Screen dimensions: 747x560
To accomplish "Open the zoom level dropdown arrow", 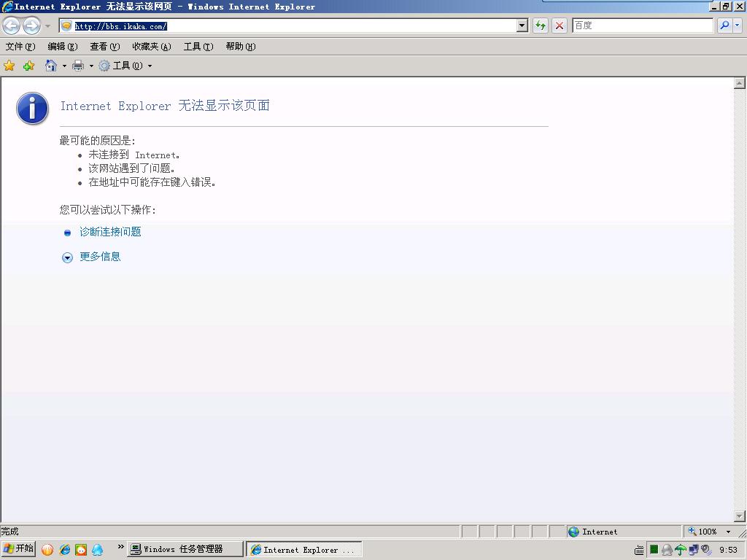I will pyautogui.click(x=728, y=532).
